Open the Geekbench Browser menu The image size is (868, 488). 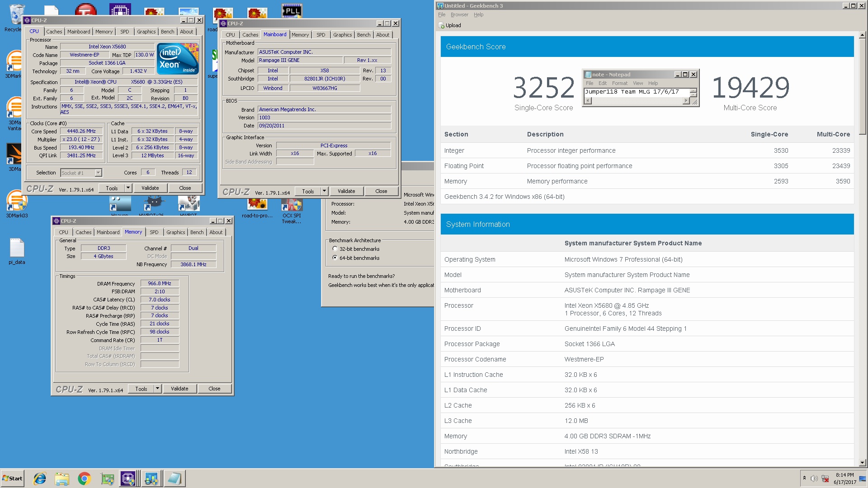pyautogui.click(x=459, y=15)
